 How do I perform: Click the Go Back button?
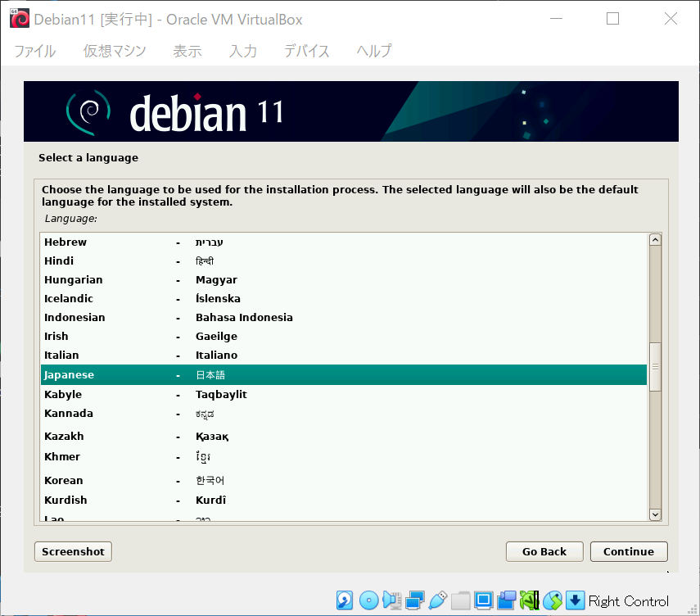[x=544, y=551]
